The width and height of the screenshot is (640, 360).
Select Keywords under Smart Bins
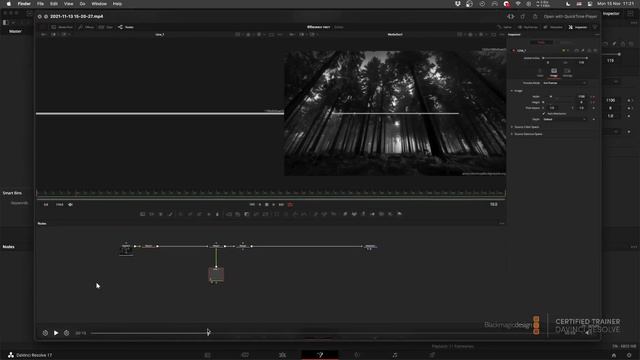(19, 203)
